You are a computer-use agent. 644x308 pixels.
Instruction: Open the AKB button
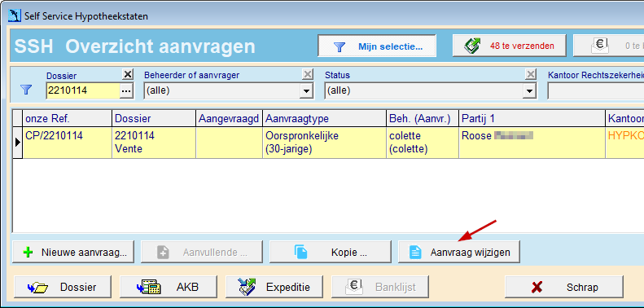pyautogui.click(x=169, y=287)
